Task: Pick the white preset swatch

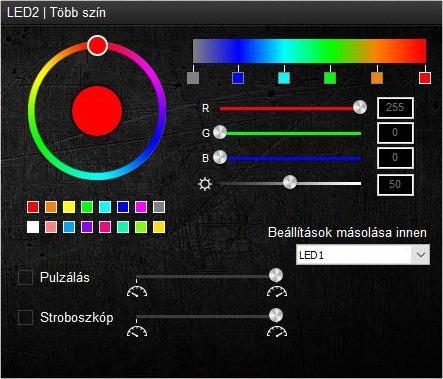Action: [33, 227]
